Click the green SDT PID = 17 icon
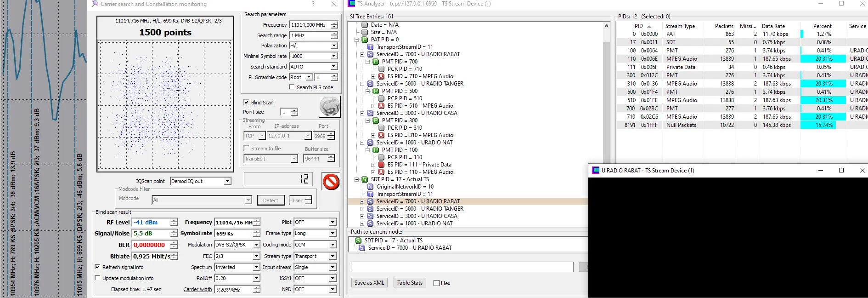The width and height of the screenshot is (868, 298). (365, 179)
